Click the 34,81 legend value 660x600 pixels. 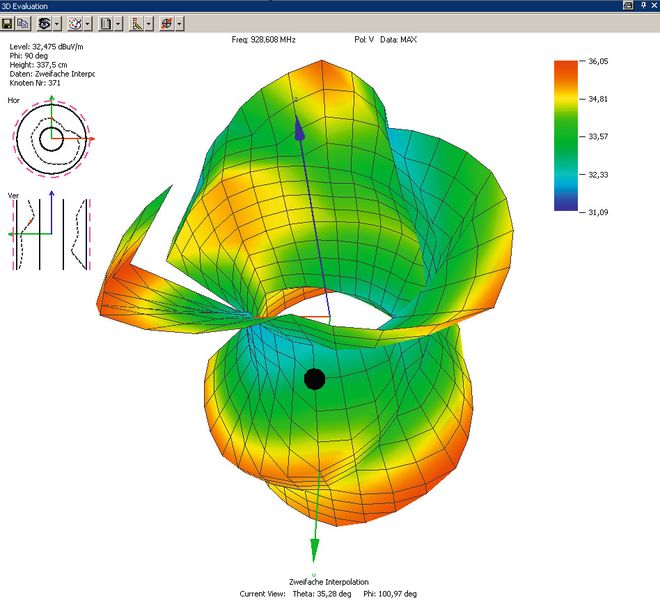598,99
